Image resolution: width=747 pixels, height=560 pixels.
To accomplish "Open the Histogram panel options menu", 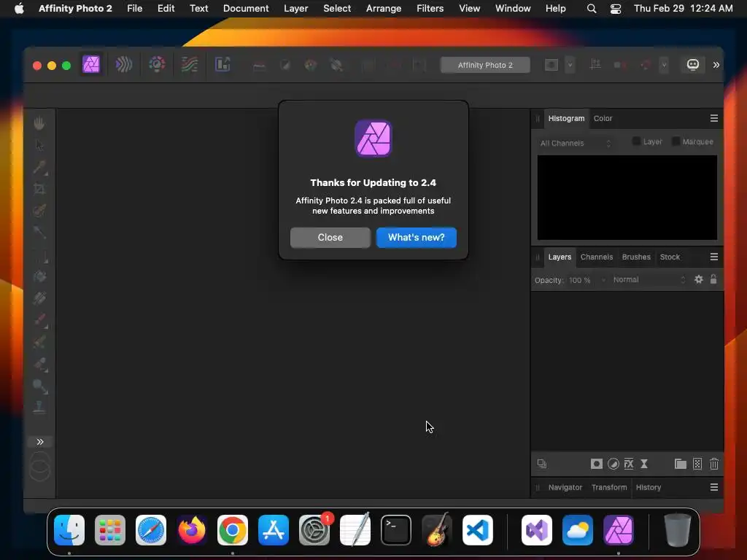I will (x=714, y=118).
